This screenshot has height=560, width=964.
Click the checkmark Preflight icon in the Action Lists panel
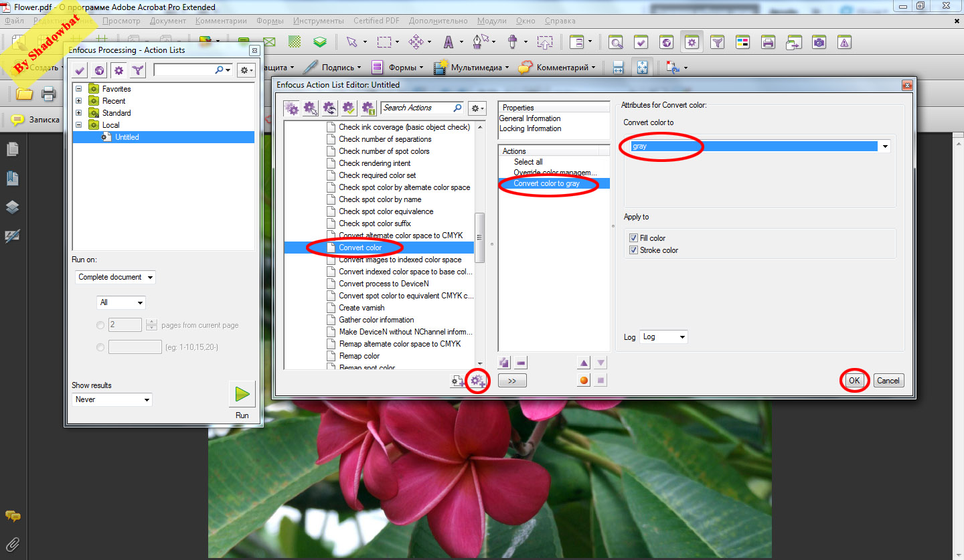[80, 70]
